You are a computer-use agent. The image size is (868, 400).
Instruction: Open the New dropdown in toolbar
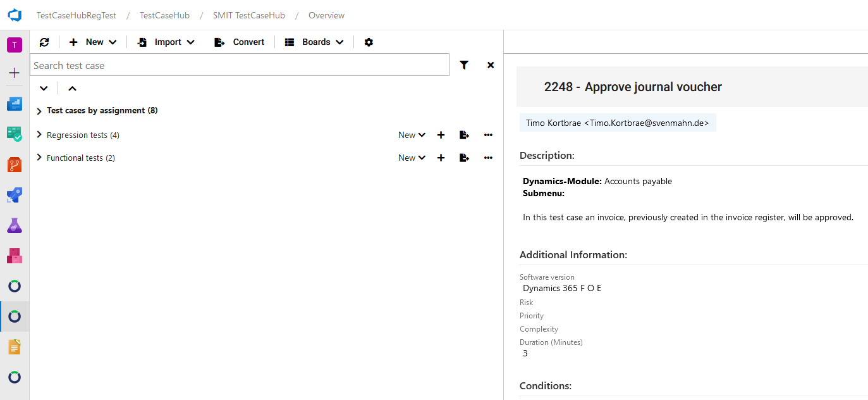pyautogui.click(x=94, y=42)
